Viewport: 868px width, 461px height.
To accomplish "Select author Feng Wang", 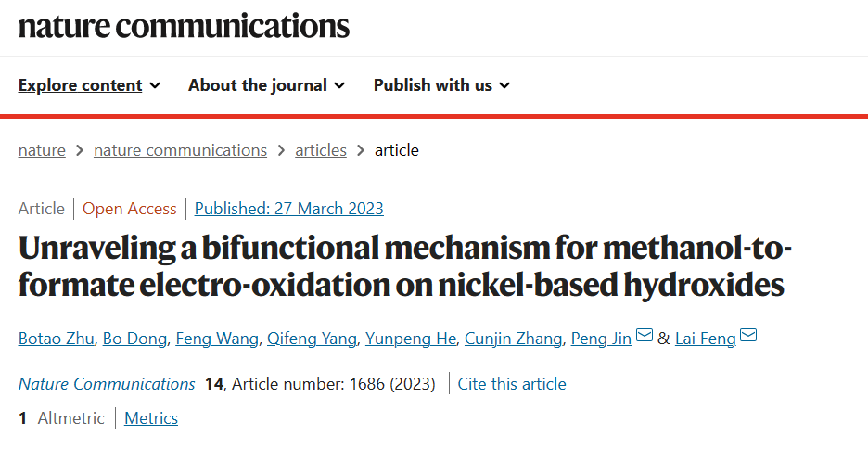I will 217,339.
